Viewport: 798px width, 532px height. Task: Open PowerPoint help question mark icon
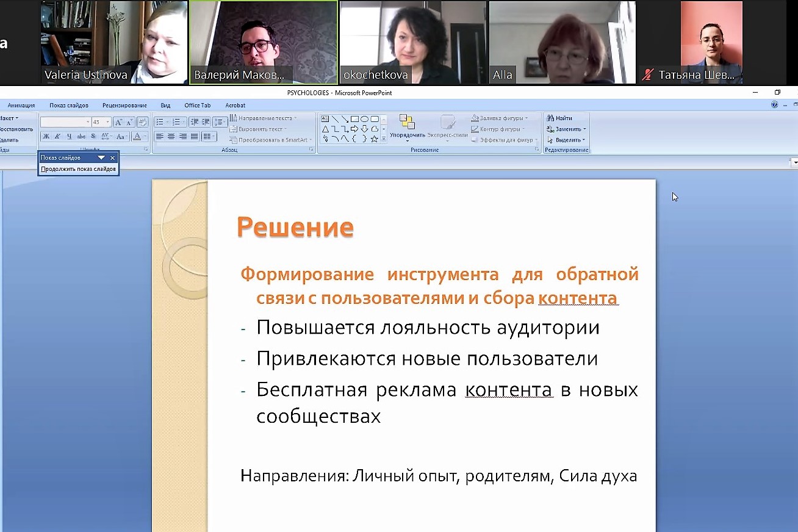click(x=775, y=105)
